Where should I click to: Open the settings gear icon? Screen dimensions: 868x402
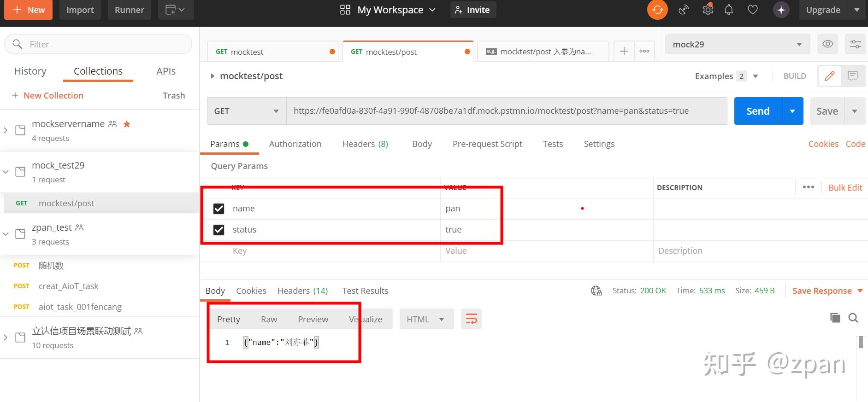pos(708,10)
